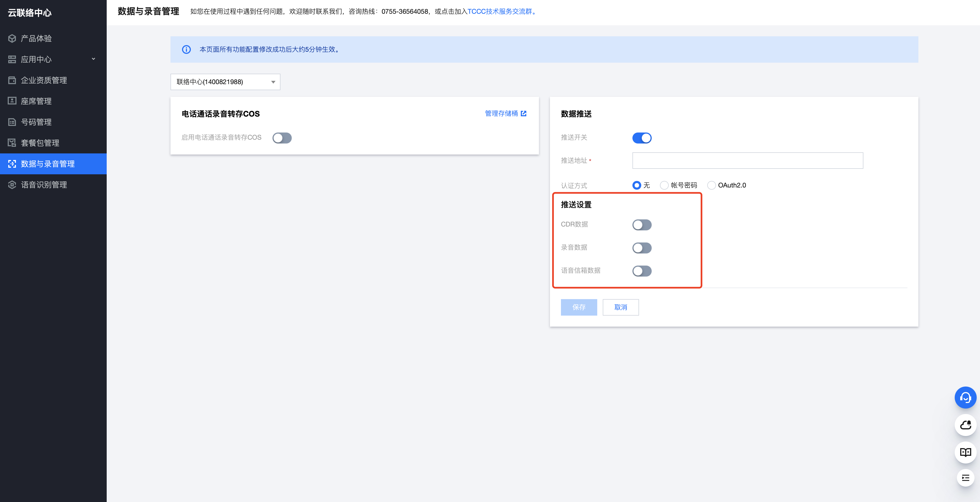This screenshot has height=502, width=980.
Task: Enable the CDR数据 push toggle
Action: [642, 225]
